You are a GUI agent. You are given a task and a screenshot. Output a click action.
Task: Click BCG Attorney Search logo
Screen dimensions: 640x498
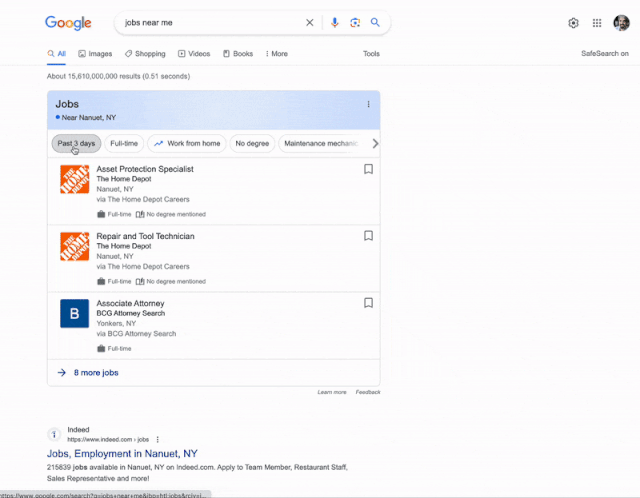coord(74,313)
